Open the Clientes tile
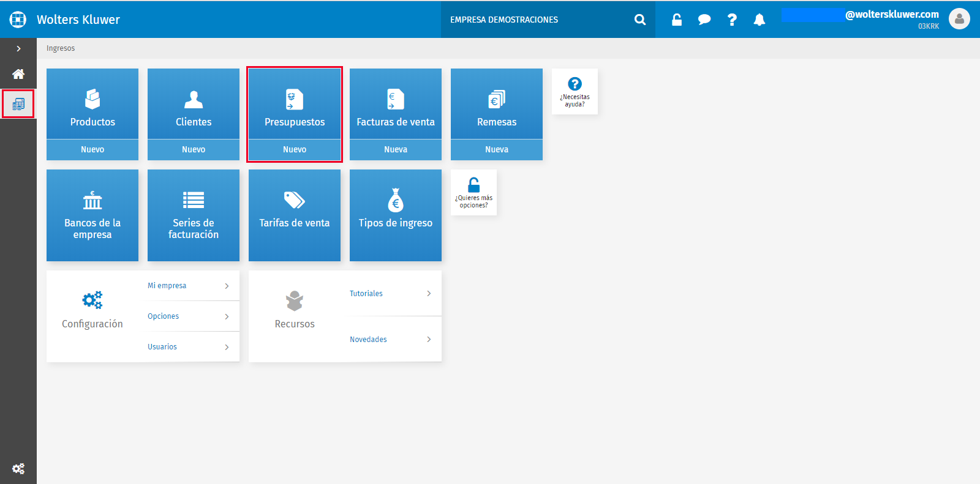This screenshot has width=980, height=484. tap(194, 104)
